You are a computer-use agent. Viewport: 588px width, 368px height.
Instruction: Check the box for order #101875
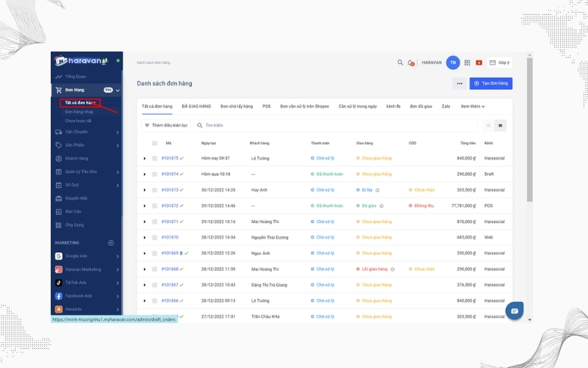point(154,158)
